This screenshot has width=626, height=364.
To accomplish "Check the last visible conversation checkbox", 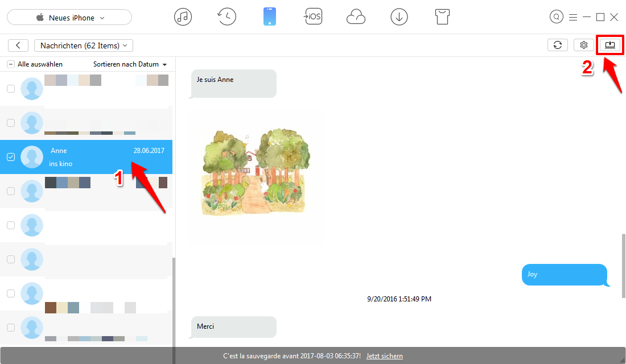I will (11, 328).
